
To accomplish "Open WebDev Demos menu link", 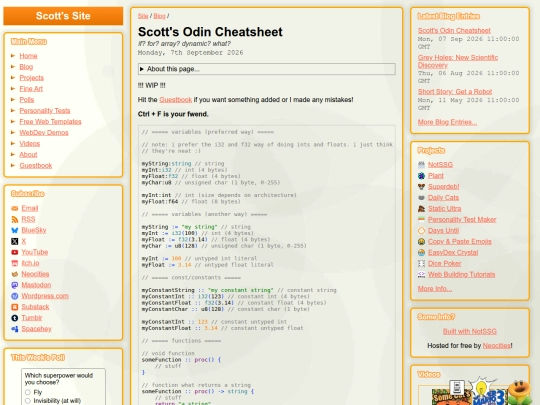I will click(x=44, y=133).
